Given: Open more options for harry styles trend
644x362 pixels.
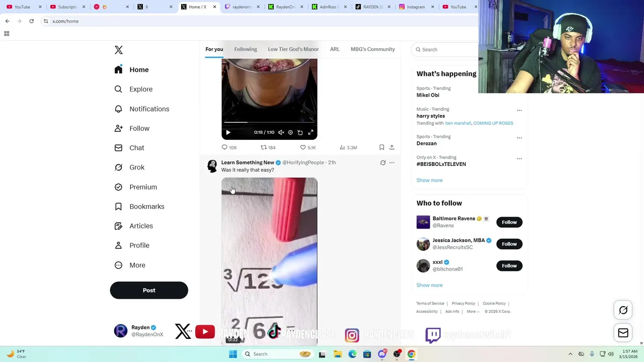Looking at the screenshot, I should [519, 111].
